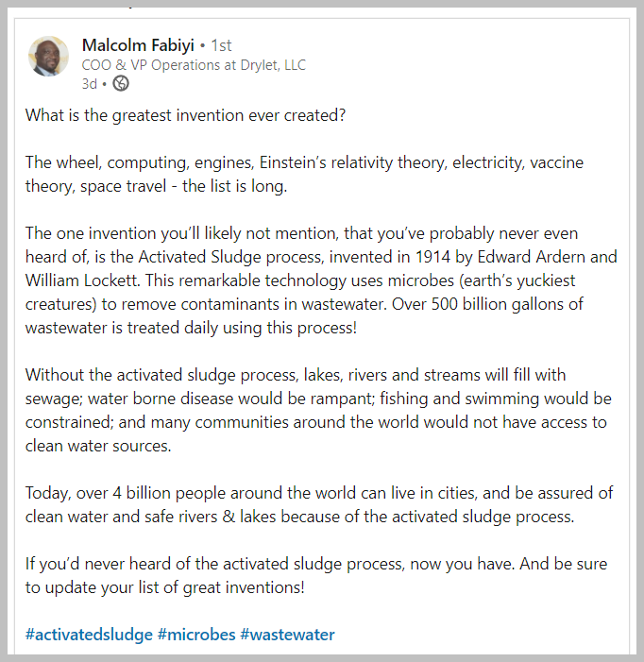Click the globe public visibility icon

point(120,83)
